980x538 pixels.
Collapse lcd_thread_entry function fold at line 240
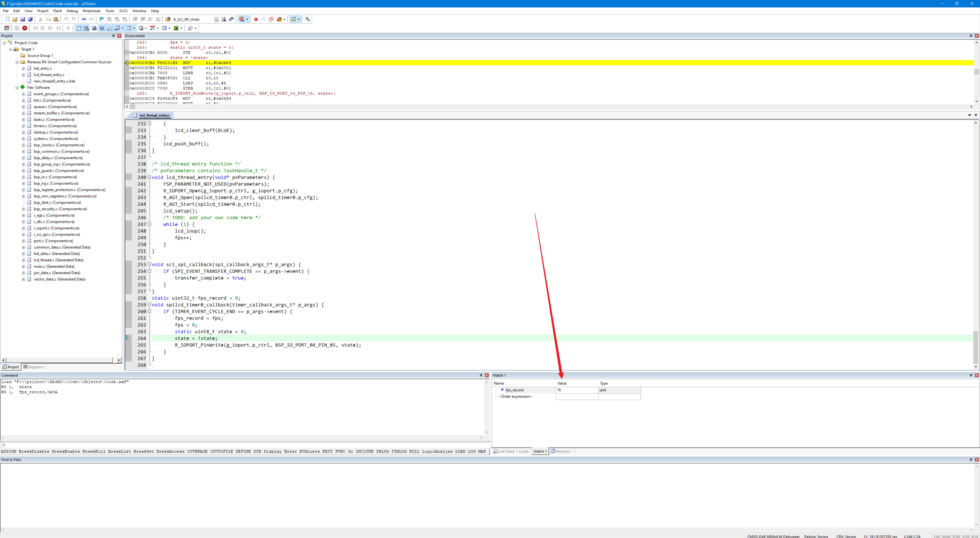150,177
